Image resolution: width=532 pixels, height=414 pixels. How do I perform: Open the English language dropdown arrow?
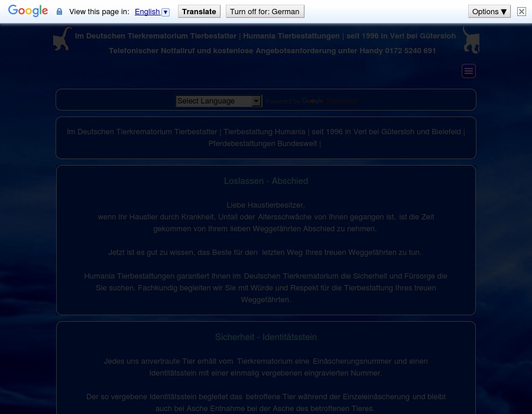[x=166, y=12]
